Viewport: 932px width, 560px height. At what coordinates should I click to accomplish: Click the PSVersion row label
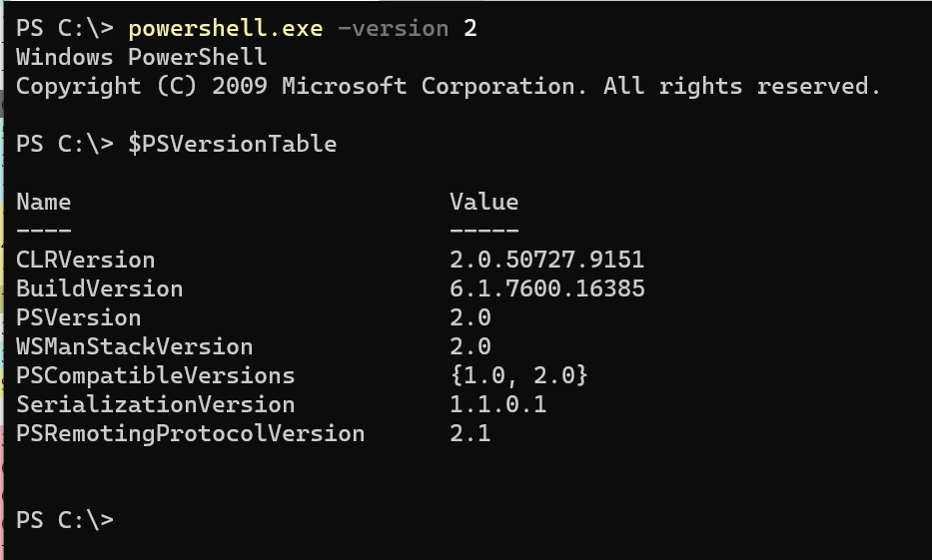pyautogui.click(x=79, y=317)
